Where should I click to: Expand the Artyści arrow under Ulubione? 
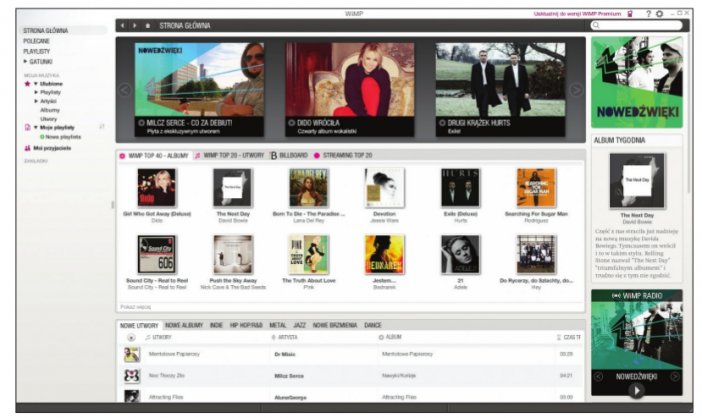coord(36,101)
